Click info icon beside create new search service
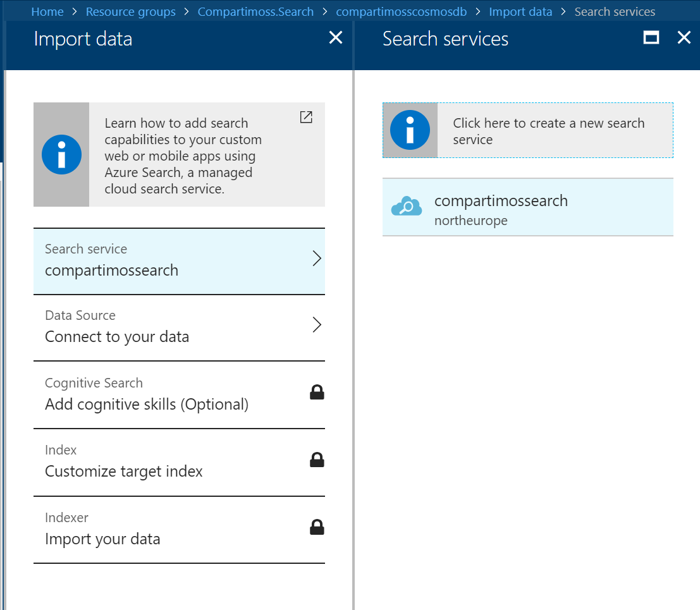 point(410,130)
